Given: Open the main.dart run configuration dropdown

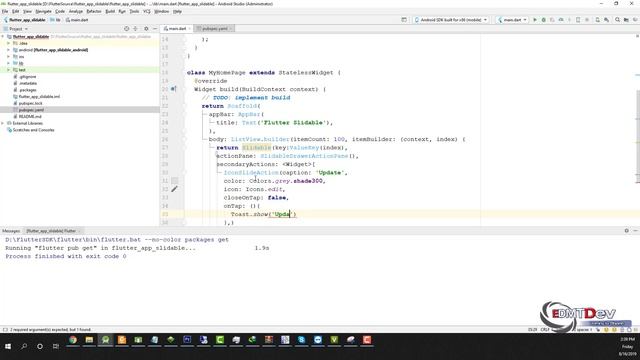Looking at the screenshot, I should (x=512, y=20).
